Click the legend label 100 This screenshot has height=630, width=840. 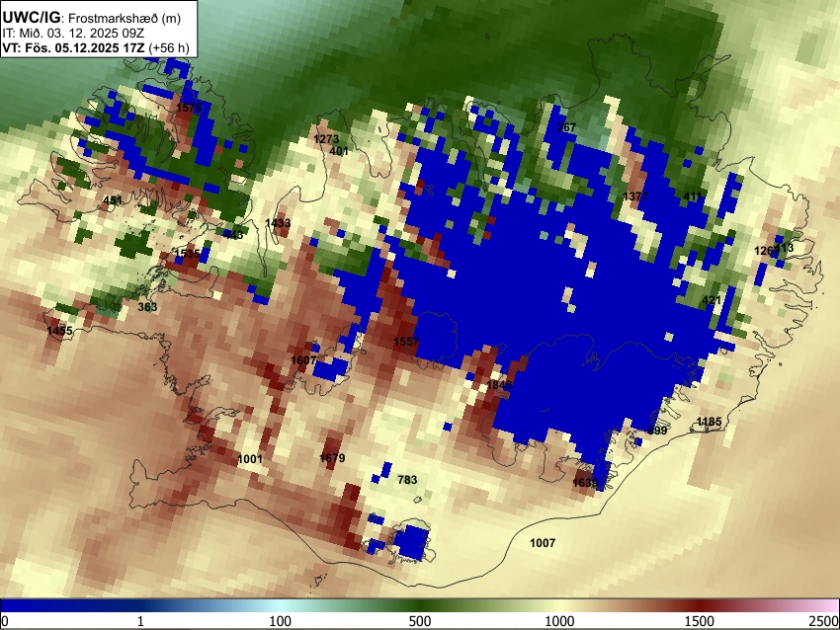coord(281,621)
